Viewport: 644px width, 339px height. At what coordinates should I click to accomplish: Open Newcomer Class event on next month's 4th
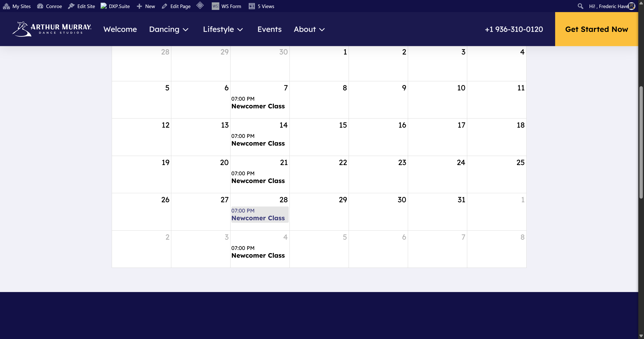(x=258, y=255)
